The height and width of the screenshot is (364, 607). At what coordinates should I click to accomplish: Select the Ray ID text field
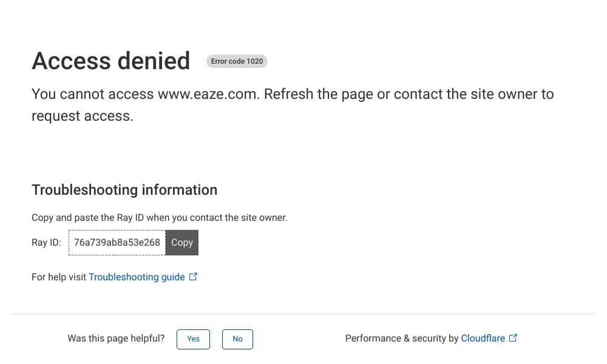(x=117, y=243)
